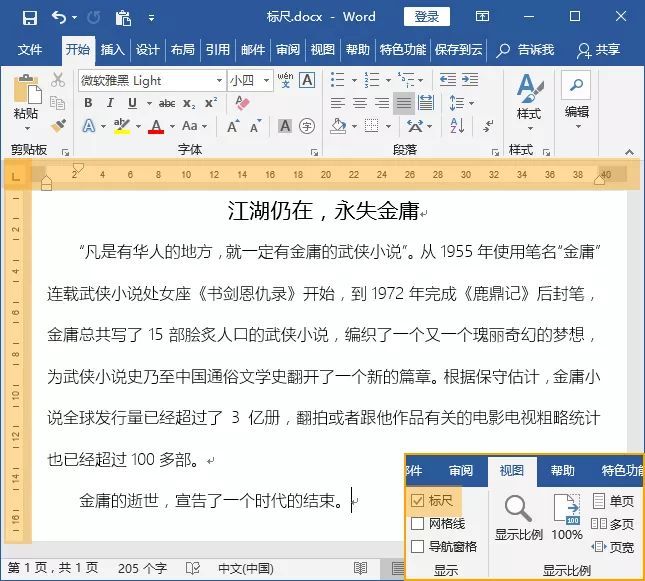645x581 pixels.
Task: Select the Format Painter brush
Action: tap(58, 125)
